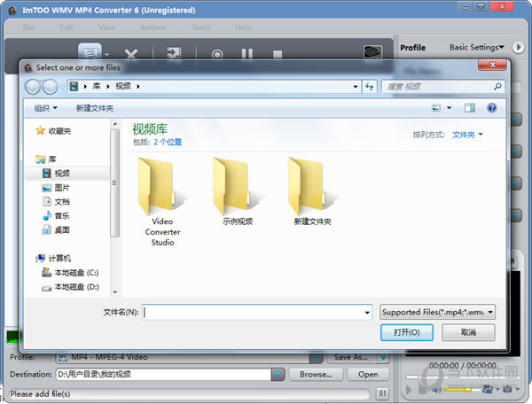Click the status bar info icon
This screenshot has height=404, width=532.
[x=382, y=393]
